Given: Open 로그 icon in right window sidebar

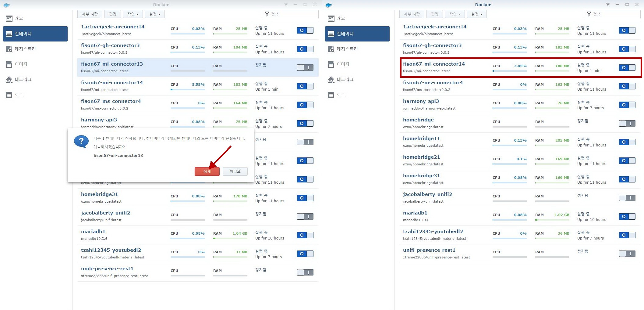Looking at the screenshot, I should pos(331,95).
